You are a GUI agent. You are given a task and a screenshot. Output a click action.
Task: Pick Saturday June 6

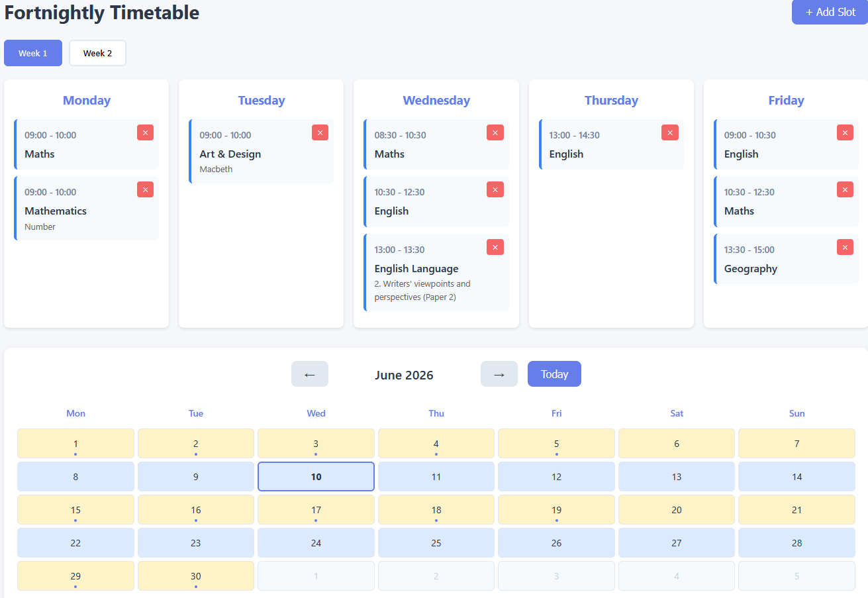[x=677, y=444]
